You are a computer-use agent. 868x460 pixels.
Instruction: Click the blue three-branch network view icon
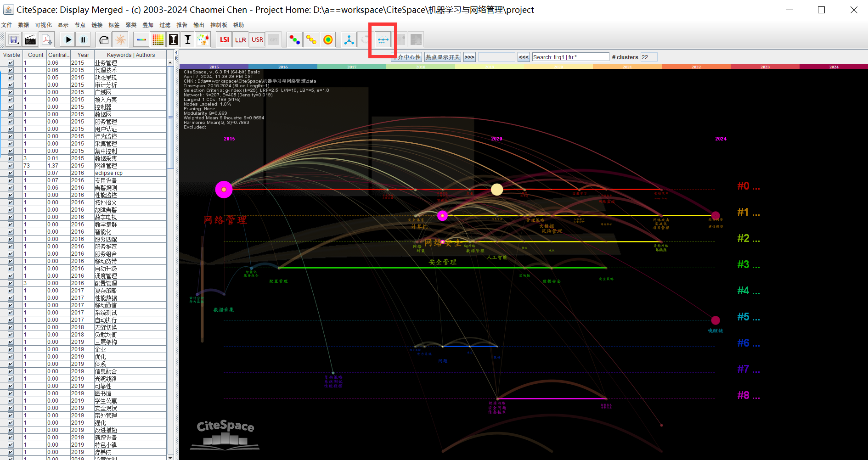(x=349, y=39)
